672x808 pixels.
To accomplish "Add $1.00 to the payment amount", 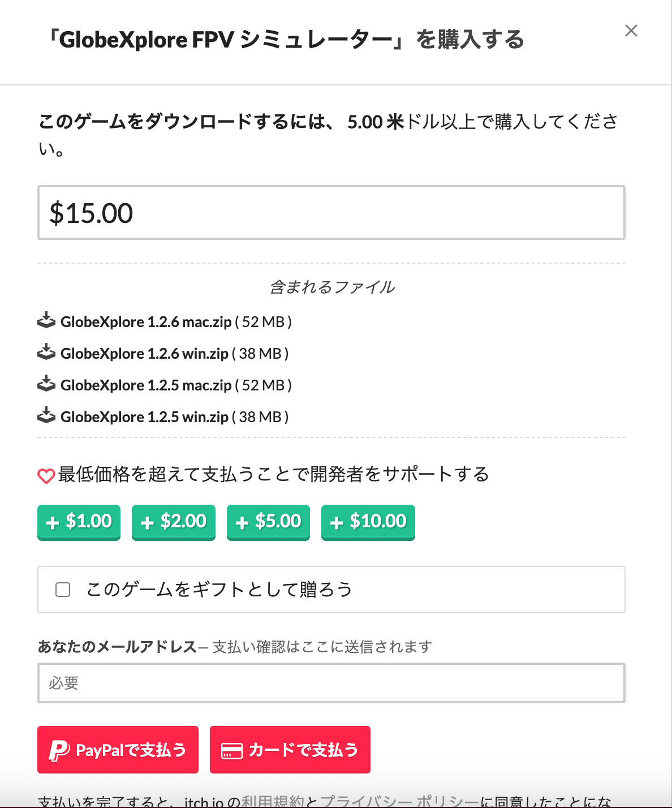I will tap(79, 522).
